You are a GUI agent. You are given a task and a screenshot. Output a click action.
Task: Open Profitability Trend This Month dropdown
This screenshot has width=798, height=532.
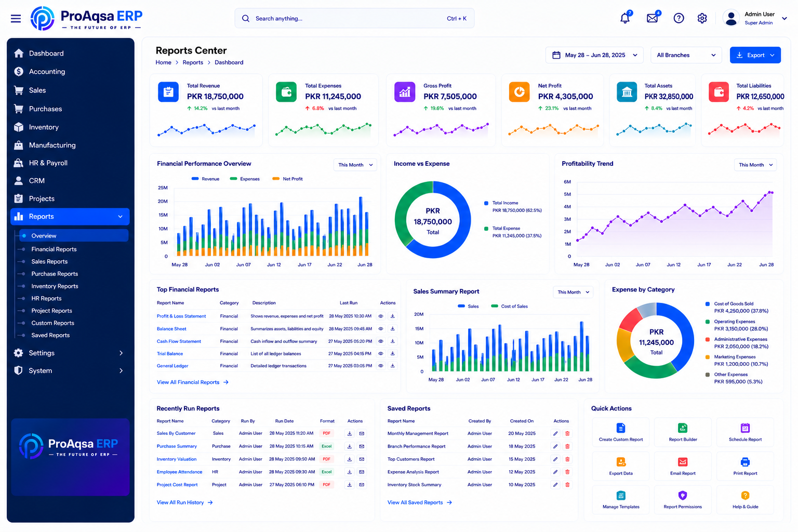pyautogui.click(x=756, y=165)
